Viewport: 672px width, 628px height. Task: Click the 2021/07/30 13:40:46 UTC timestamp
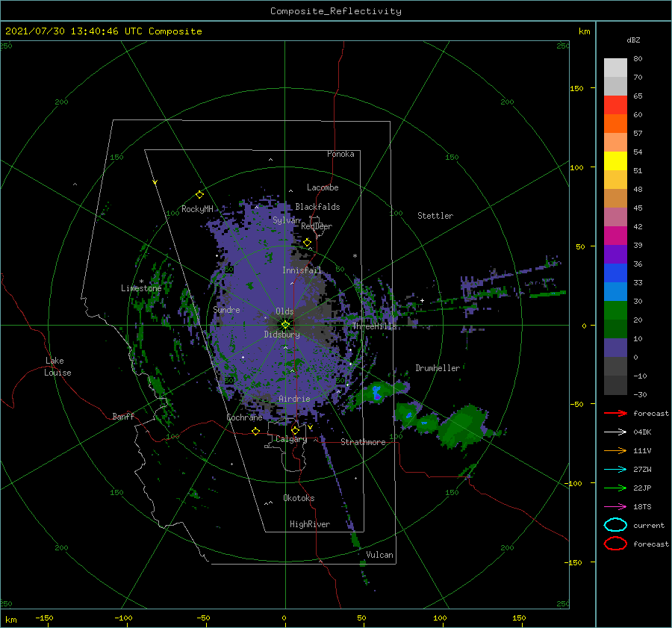pos(103,31)
